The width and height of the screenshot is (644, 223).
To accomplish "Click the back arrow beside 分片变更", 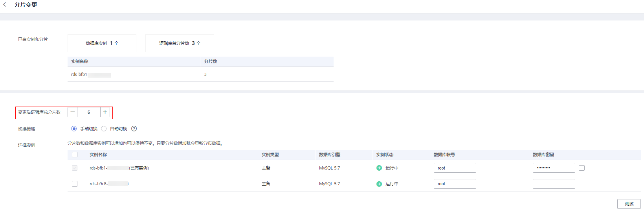I will coord(4,5).
